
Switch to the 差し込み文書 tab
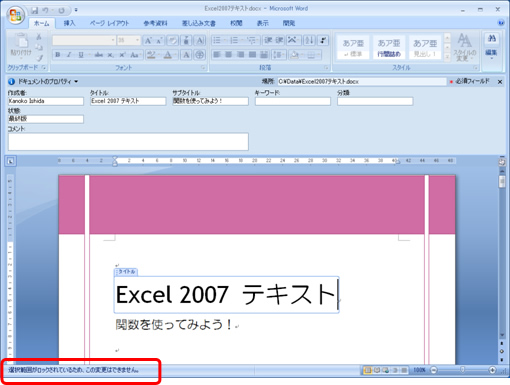(198, 23)
